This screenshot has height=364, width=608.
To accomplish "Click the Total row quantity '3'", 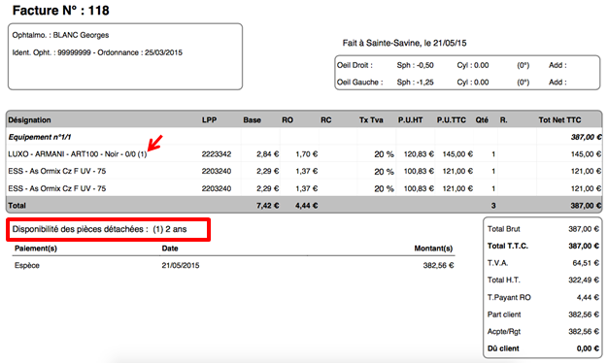I will (493, 206).
